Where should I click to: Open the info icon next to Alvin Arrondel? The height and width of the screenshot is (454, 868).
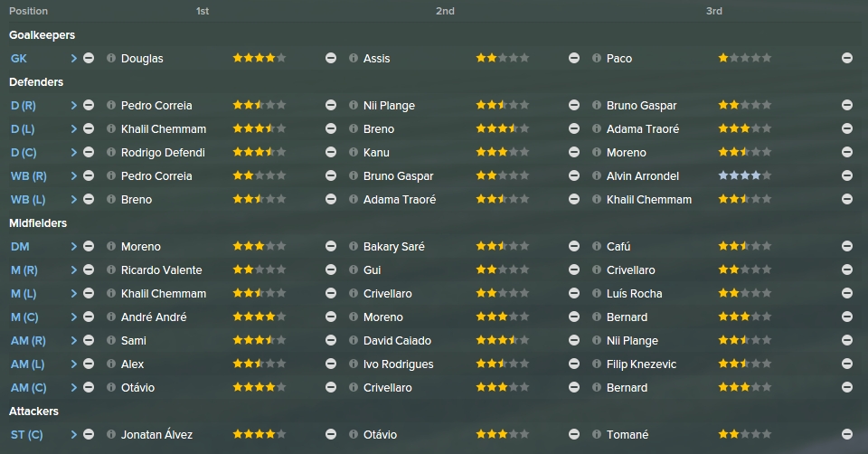[x=596, y=176]
